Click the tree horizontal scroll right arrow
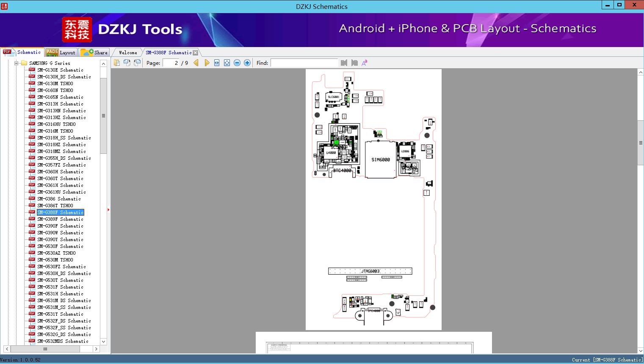The height and width of the screenshot is (364, 644). tap(96, 349)
